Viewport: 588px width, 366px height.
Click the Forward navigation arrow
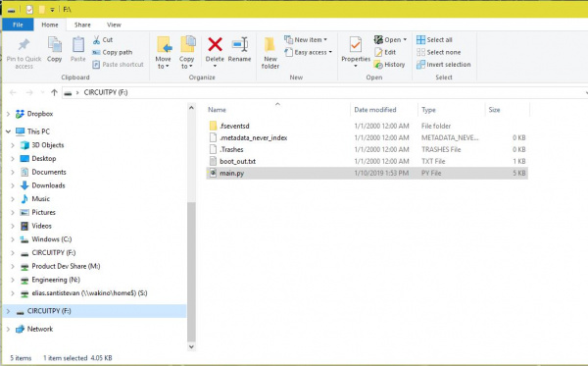[x=29, y=92]
